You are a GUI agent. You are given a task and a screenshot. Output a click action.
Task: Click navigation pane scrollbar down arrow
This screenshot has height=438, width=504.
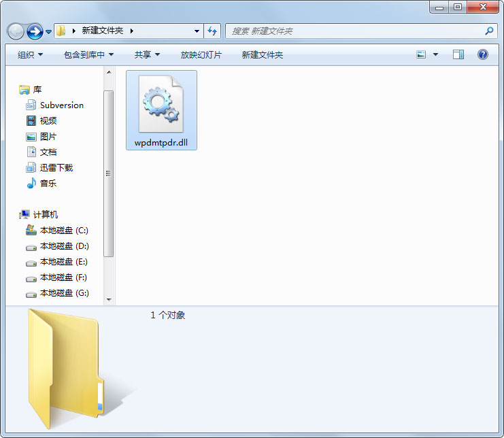(109, 299)
